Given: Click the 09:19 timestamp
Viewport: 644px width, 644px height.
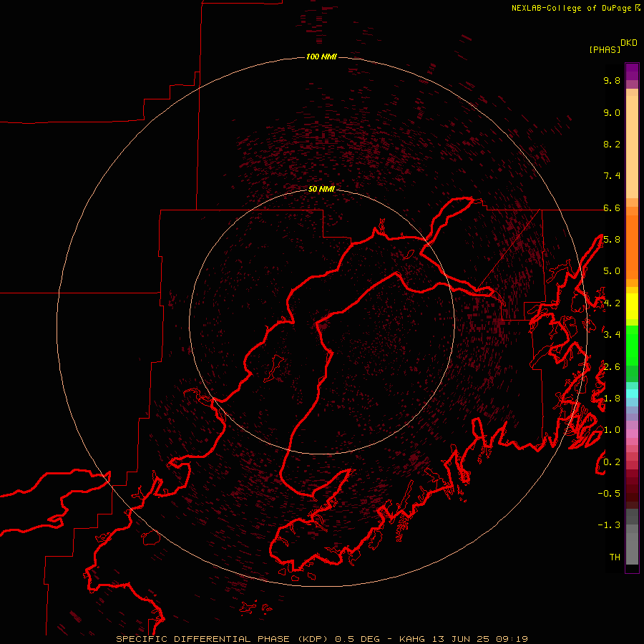Looking at the screenshot, I should point(512,639).
